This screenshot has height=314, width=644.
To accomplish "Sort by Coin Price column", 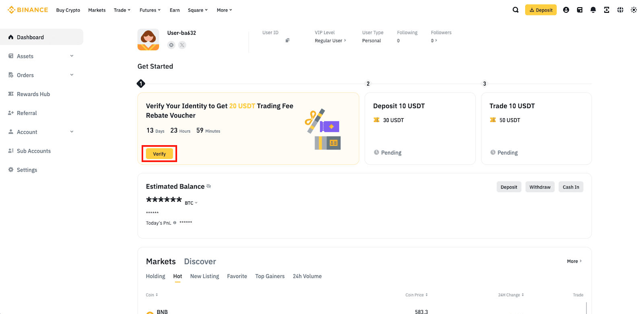I will coord(417,295).
